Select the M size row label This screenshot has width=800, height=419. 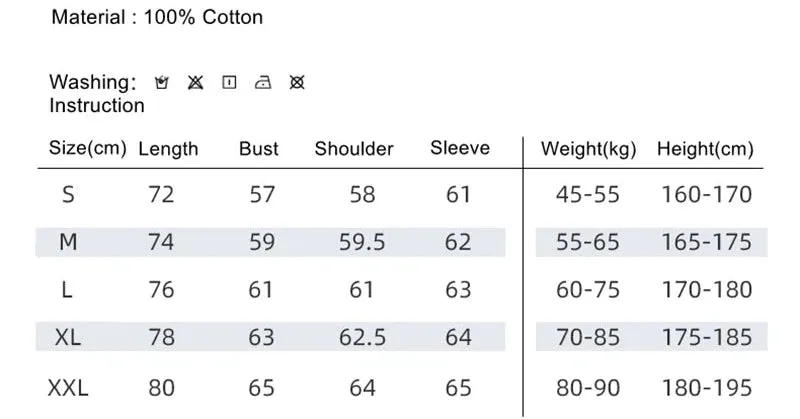coord(68,241)
